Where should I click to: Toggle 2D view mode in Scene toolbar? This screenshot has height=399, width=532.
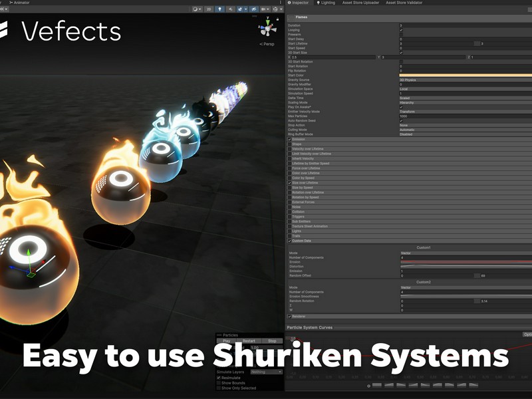click(x=209, y=9)
